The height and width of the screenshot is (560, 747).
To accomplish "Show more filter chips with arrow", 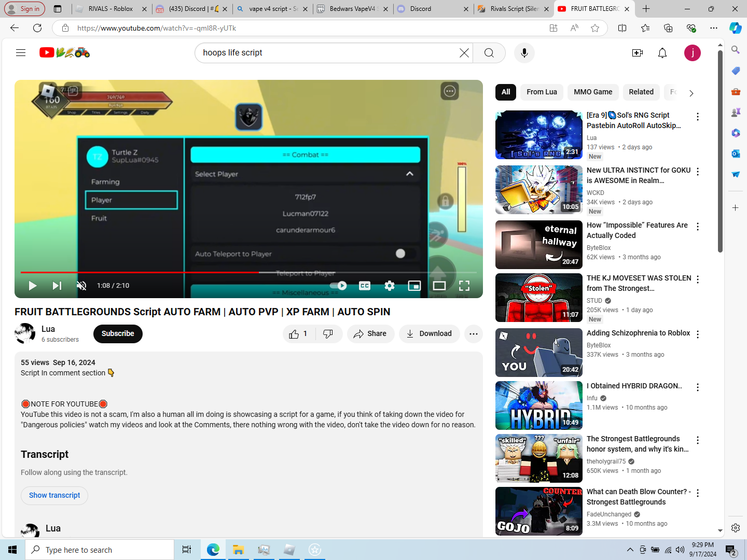I will click(x=691, y=93).
